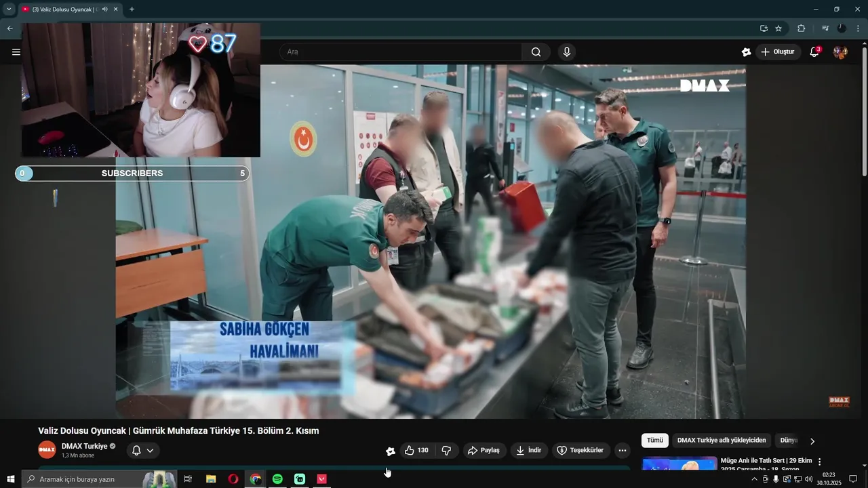Open more actions three-dot button

pos(622,450)
